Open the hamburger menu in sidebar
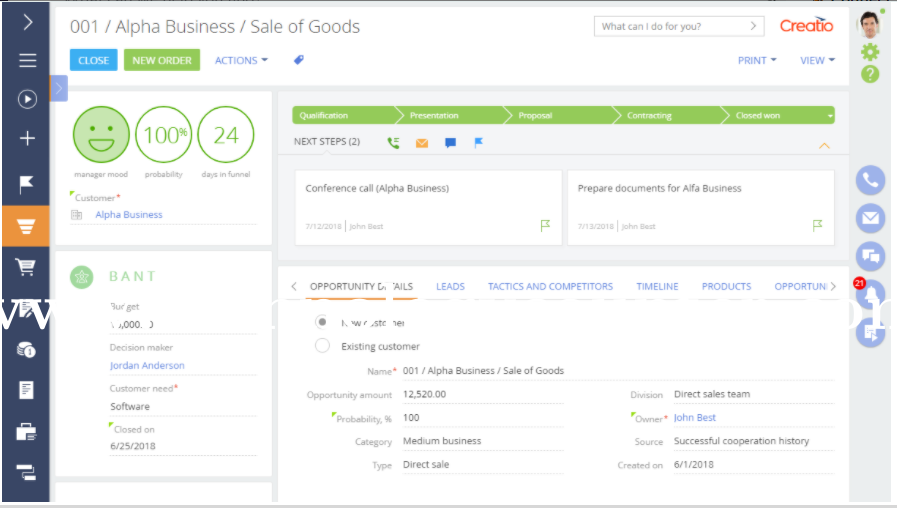The image size is (897, 508). click(27, 61)
